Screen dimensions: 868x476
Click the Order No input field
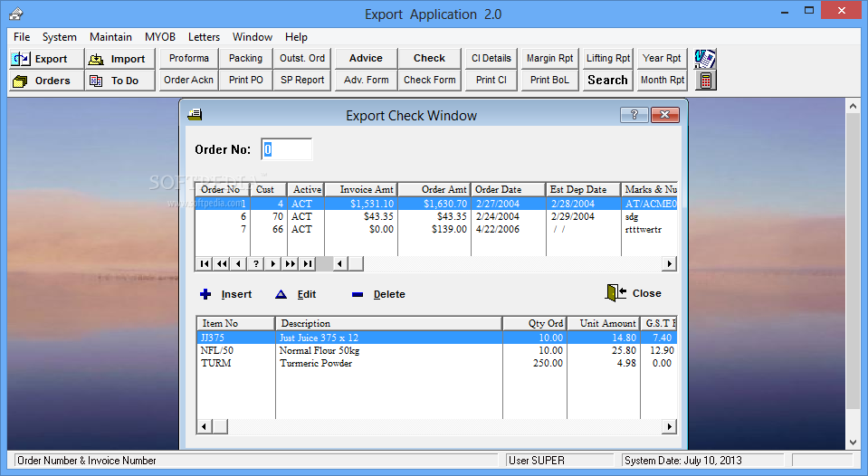(287, 149)
